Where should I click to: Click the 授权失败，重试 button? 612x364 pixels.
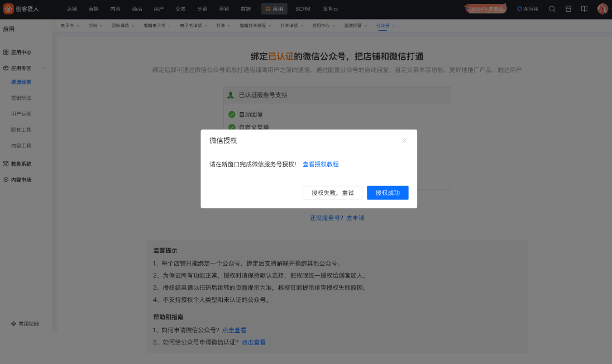(x=333, y=193)
